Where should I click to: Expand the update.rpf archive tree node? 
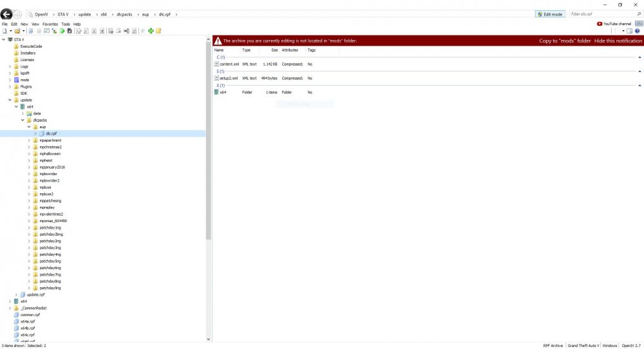pyautogui.click(x=17, y=294)
